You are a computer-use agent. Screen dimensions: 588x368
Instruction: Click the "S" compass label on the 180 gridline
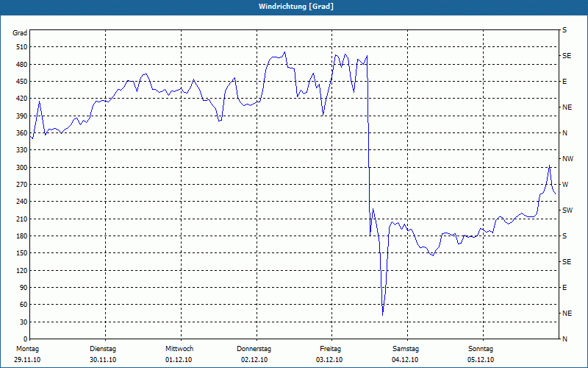(564, 236)
